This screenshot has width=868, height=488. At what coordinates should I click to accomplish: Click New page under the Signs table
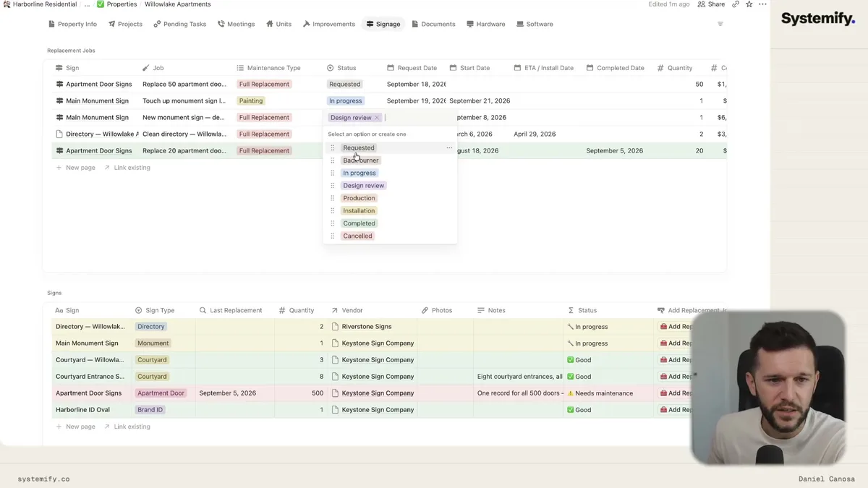(x=75, y=427)
